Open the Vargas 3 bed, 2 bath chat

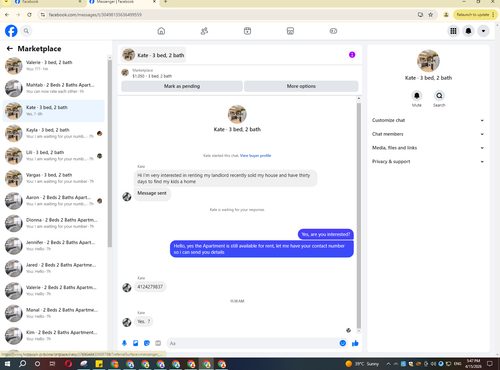[54, 178]
